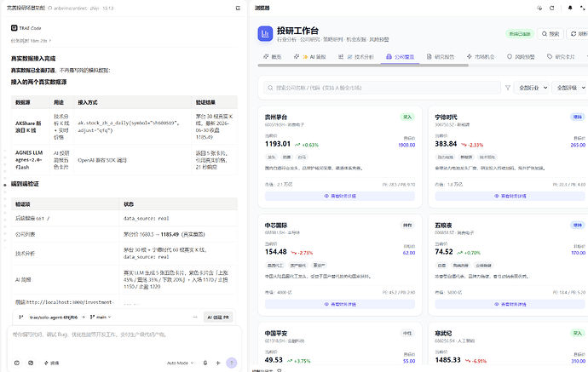588x372 pixels.
Task: Click the green status badge beside 搜索
Action: coord(519,34)
